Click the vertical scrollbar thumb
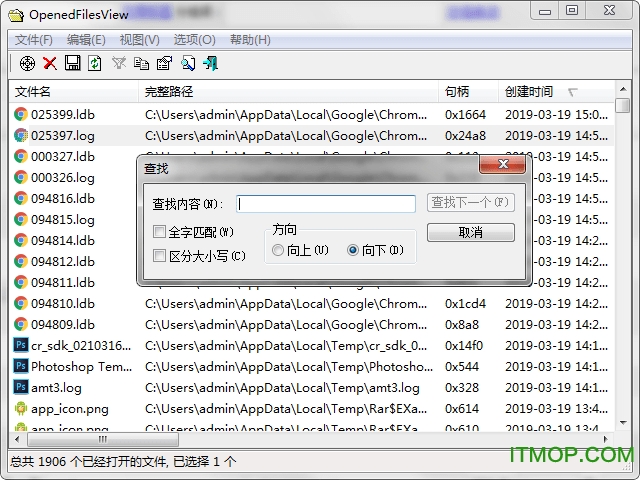The image size is (640, 480). (x=623, y=105)
